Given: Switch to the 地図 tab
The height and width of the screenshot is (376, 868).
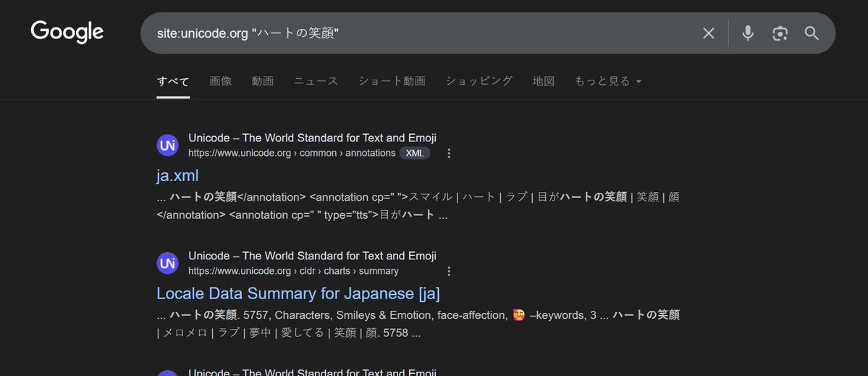Looking at the screenshot, I should [x=543, y=81].
